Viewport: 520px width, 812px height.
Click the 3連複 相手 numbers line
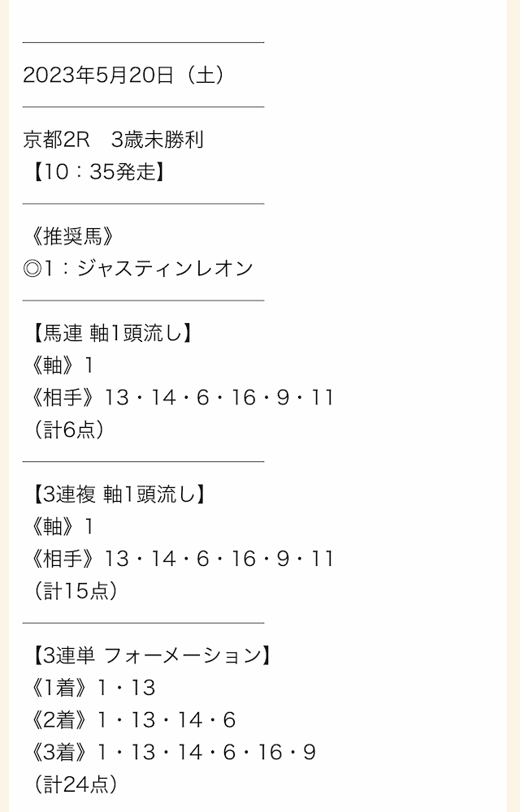coord(181,559)
